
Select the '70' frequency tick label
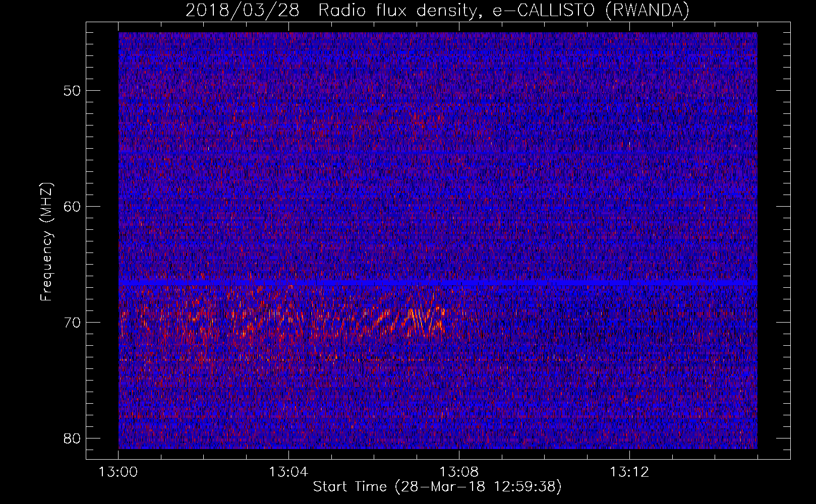point(73,323)
